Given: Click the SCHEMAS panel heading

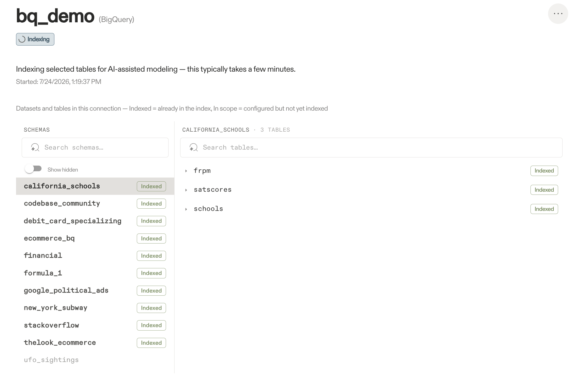Looking at the screenshot, I should 37,130.
